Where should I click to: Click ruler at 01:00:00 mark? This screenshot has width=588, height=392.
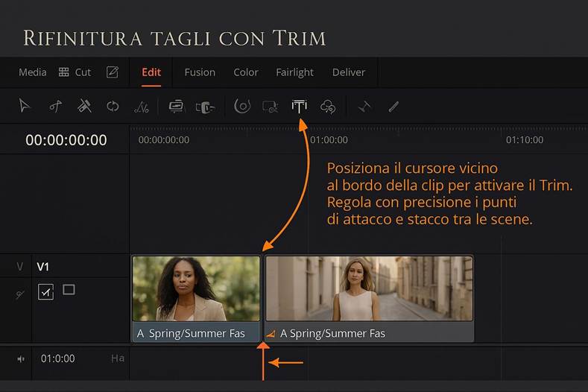point(329,140)
